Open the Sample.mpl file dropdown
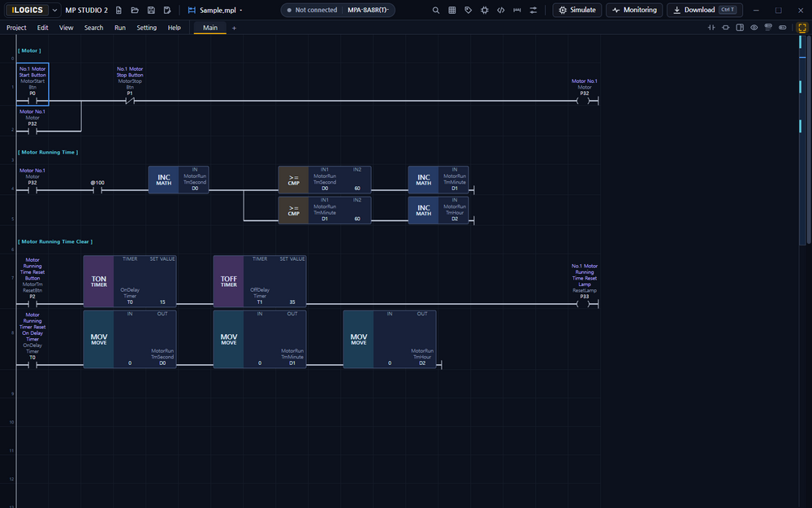The width and height of the screenshot is (812, 508). pos(215,10)
